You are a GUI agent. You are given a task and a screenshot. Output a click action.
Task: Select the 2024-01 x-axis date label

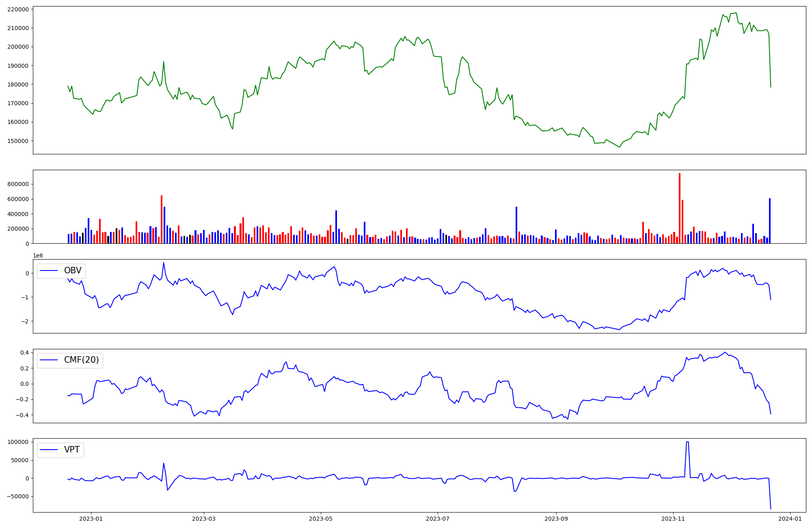[x=790, y=519]
